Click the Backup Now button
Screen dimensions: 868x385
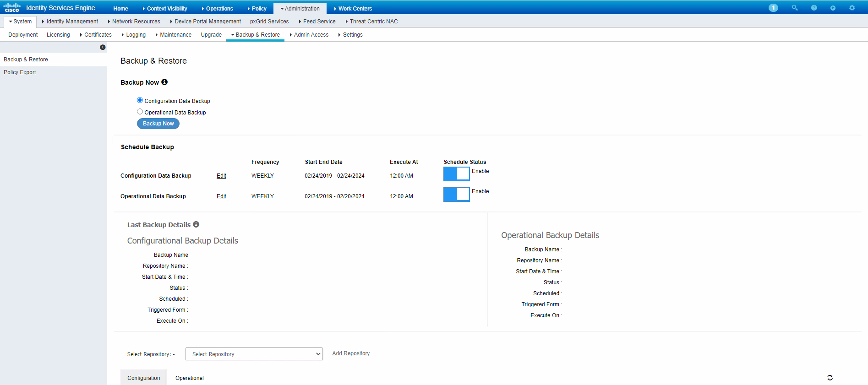tap(158, 124)
